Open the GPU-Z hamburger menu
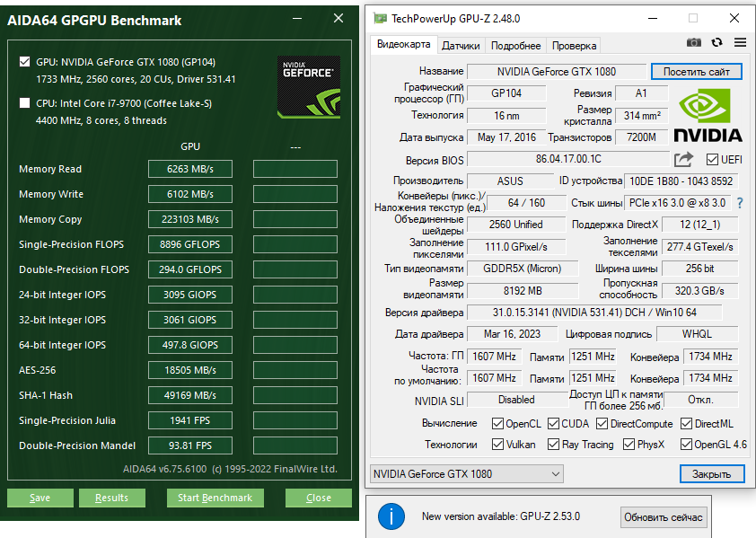The image size is (756, 538). pyautogui.click(x=740, y=42)
